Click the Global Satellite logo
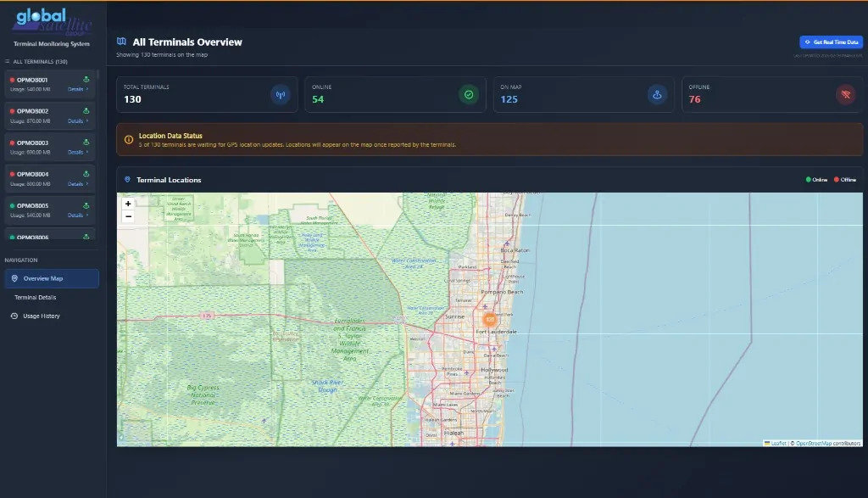868x498 pixels. (x=52, y=22)
